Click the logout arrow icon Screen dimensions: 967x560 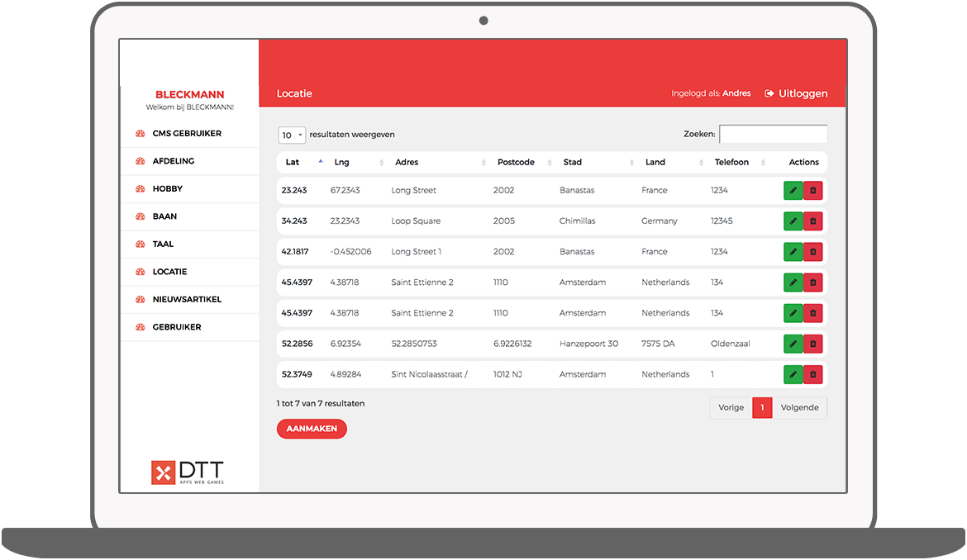point(769,93)
